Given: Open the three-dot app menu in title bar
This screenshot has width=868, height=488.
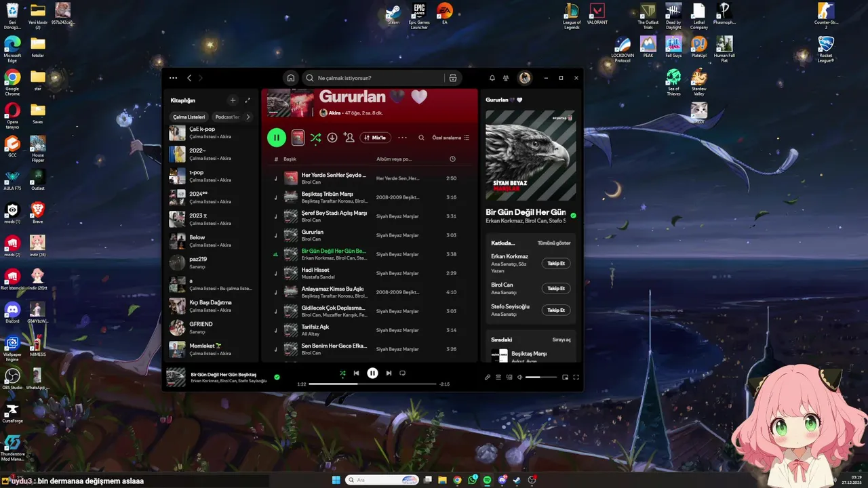Looking at the screenshot, I should coord(174,78).
